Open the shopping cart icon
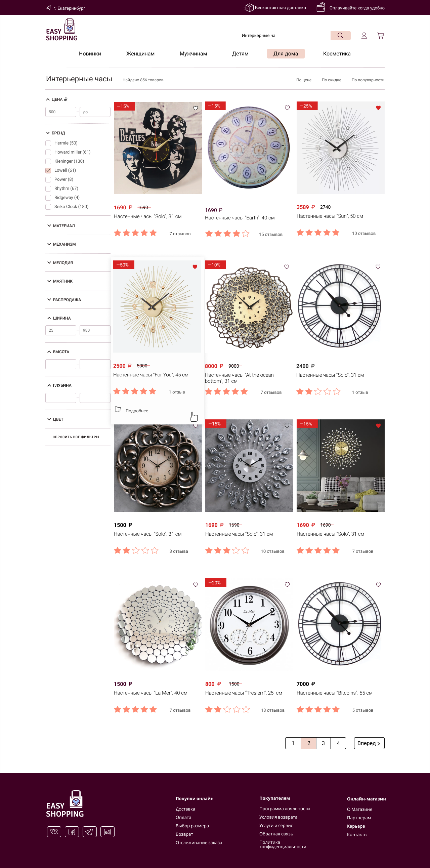 [x=381, y=35]
